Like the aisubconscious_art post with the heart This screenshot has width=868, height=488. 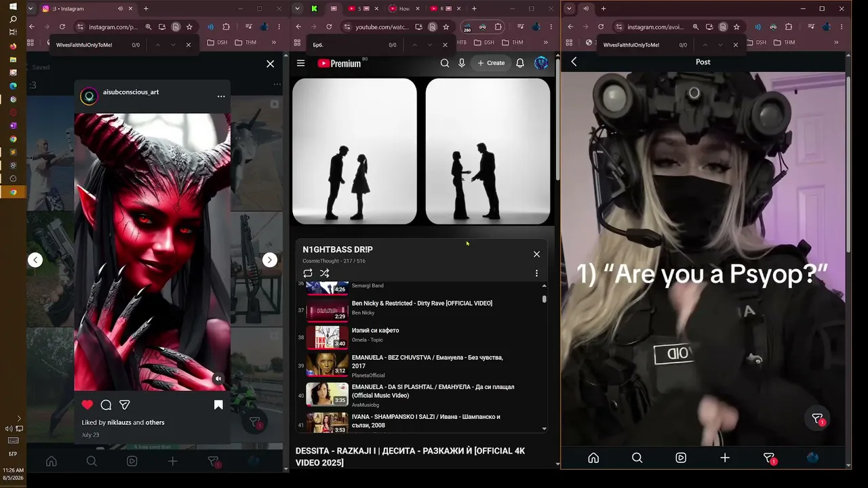click(x=87, y=405)
